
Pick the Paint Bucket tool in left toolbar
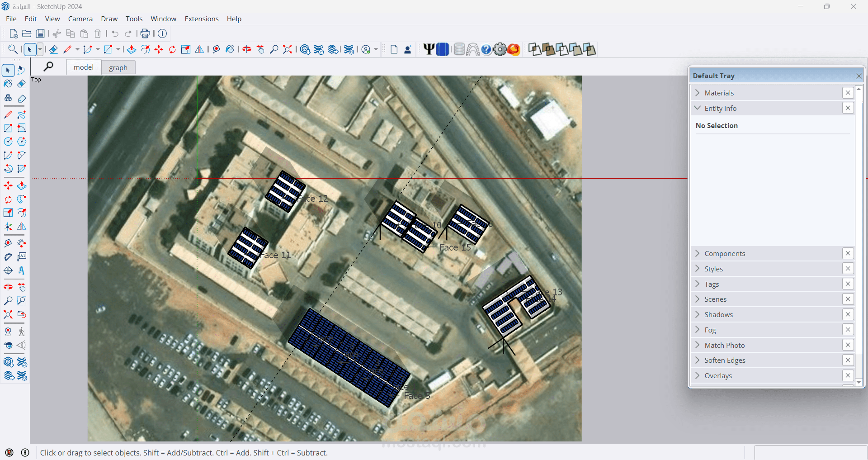(8, 84)
